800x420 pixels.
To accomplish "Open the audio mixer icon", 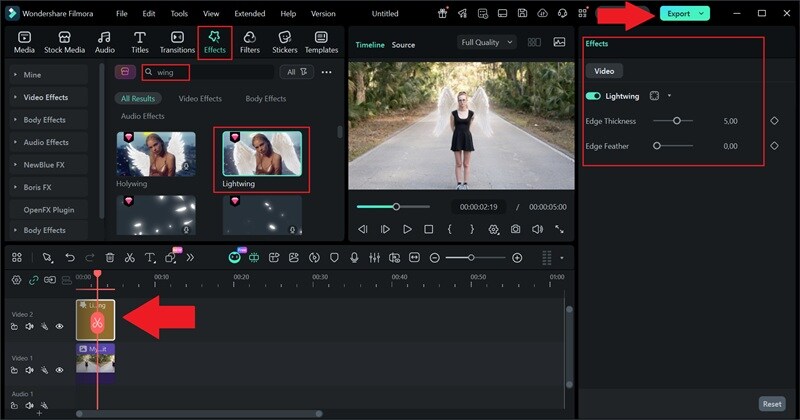I will coord(374,258).
